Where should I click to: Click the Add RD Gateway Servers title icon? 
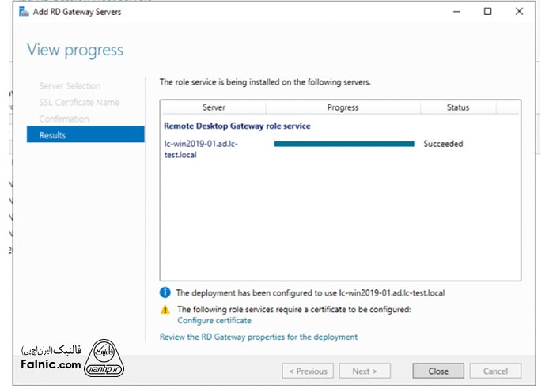[24, 12]
